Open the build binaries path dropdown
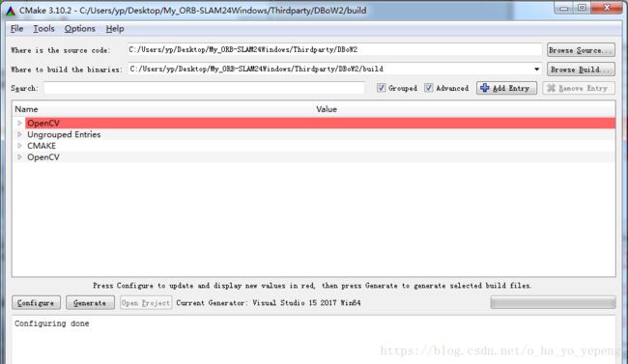Screen dimensions: 628x364 pyautogui.click(x=536, y=70)
